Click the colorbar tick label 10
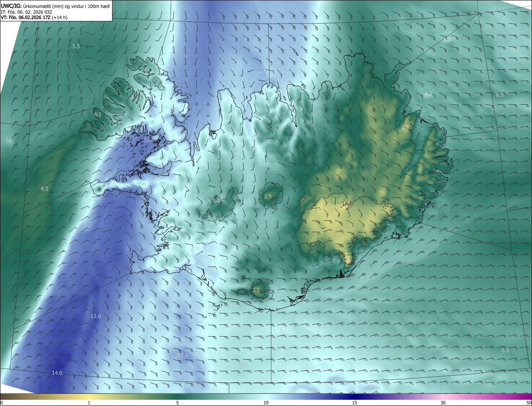The height and width of the screenshot is (406, 532). coord(266,403)
